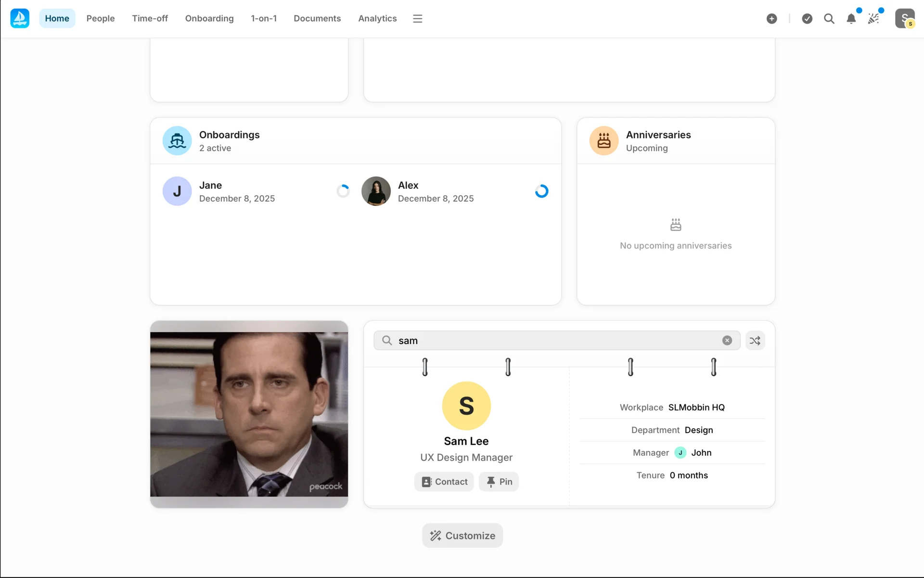Click the employee search input field
The width and height of the screenshot is (924, 578).
pyautogui.click(x=553, y=341)
